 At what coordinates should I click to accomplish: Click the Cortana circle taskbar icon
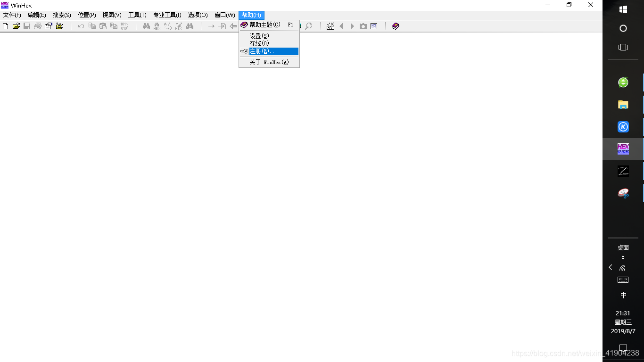tap(623, 29)
